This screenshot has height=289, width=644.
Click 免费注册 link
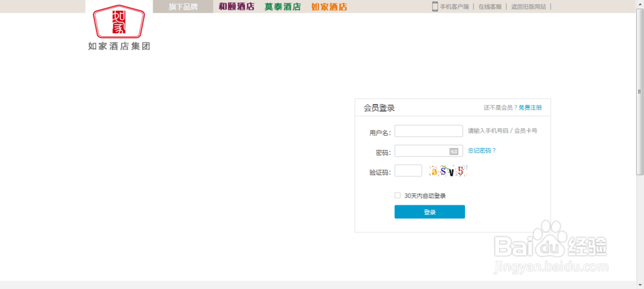pyautogui.click(x=530, y=107)
